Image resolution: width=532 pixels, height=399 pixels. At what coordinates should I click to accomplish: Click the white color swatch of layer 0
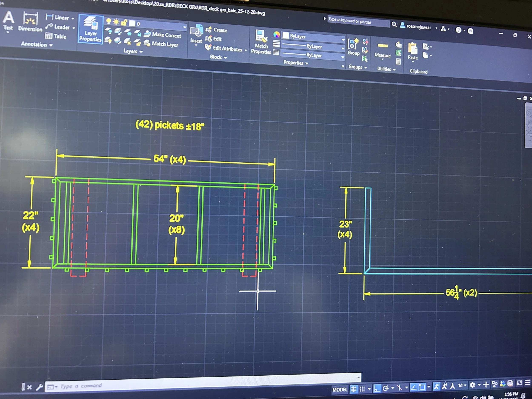pyautogui.click(x=132, y=23)
